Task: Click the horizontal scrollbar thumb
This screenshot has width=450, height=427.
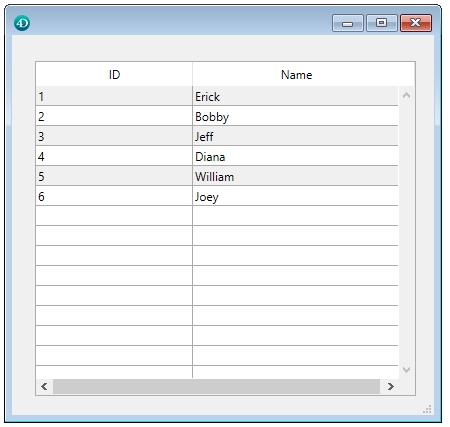Action: coord(216,386)
